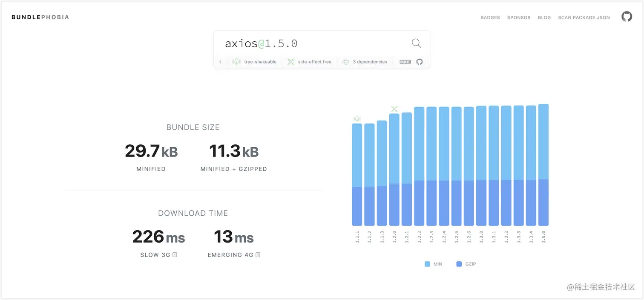Image resolution: width=644 pixels, height=300 pixels.
Task: Open the SPONSOR menu item
Action: pyautogui.click(x=519, y=17)
